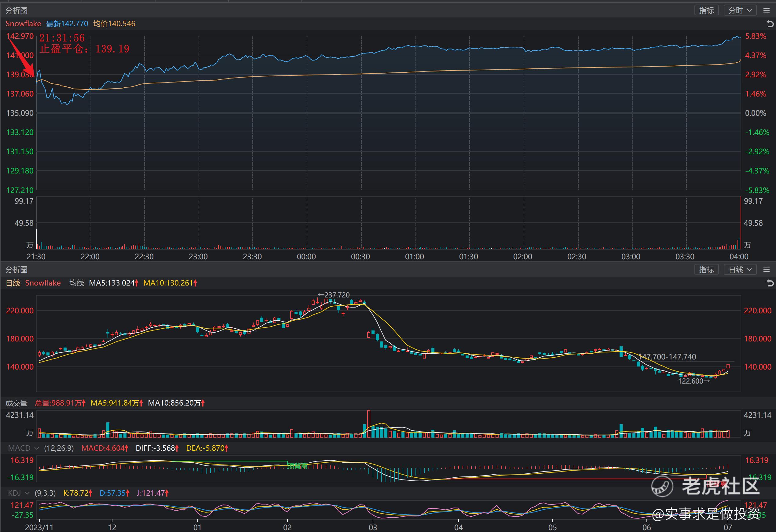This screenshot has height=532, width=776.
Task: Open the 分时 period dropdown
Action: point(740,10)
